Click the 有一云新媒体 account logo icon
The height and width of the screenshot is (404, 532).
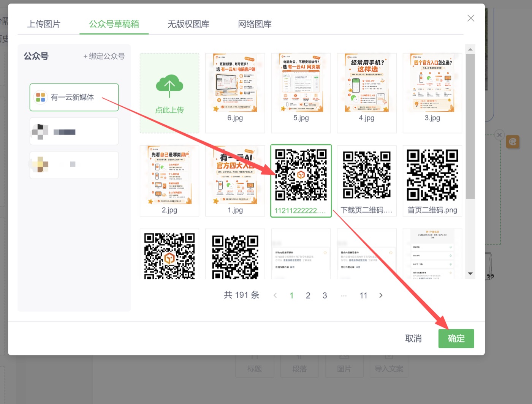coord(41,97)
